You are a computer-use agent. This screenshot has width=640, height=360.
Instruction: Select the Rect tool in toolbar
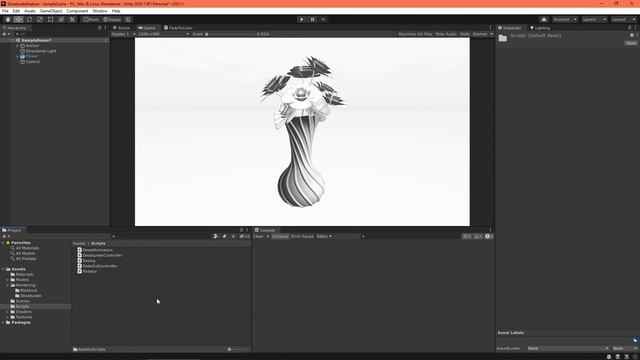coord(51,19)
